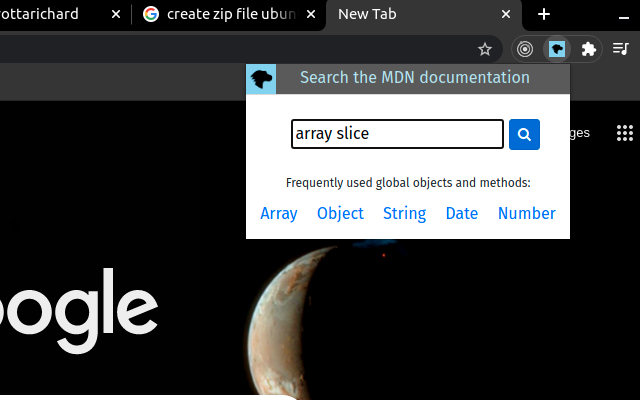Open the Date documentation link
Viewport: 640px width, 400px height.
[x=462, y=213]
